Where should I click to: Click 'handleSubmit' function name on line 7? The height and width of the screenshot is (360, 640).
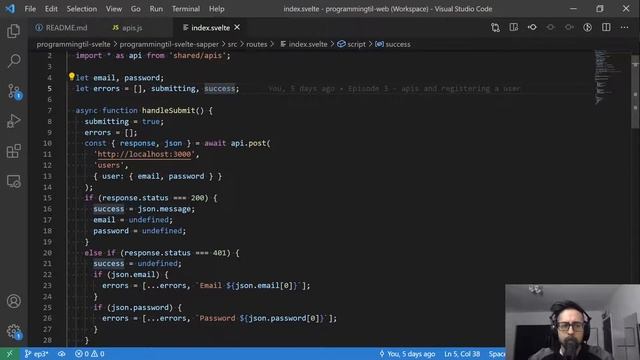coord(169,110)
